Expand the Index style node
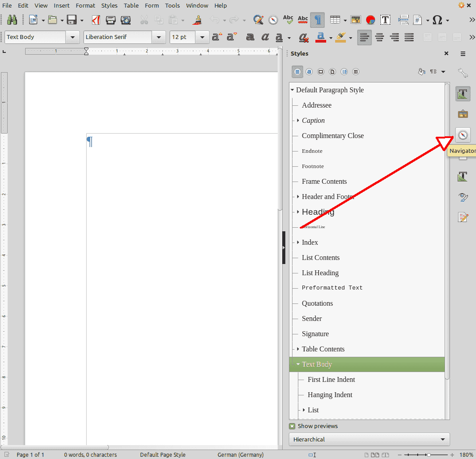Viewport: 476px width, 459px height. (298, 242)
